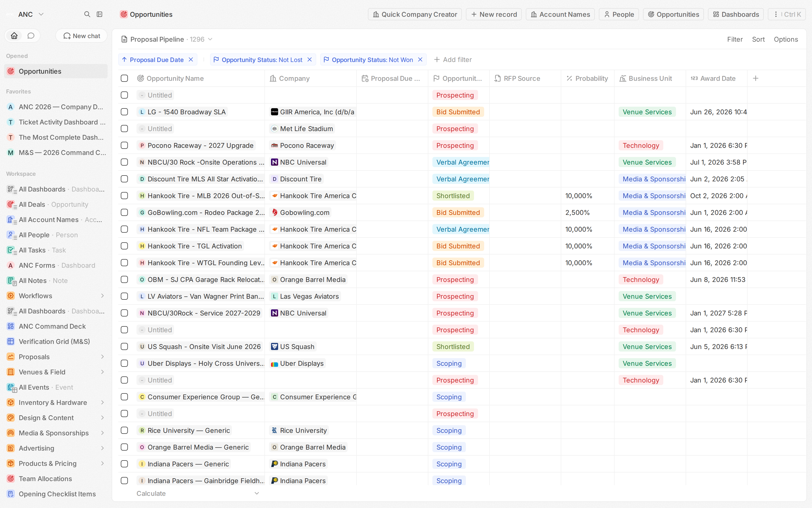
Task: Add a new column with plus icon
Action: pyautogui.click(x=756, y=78)
